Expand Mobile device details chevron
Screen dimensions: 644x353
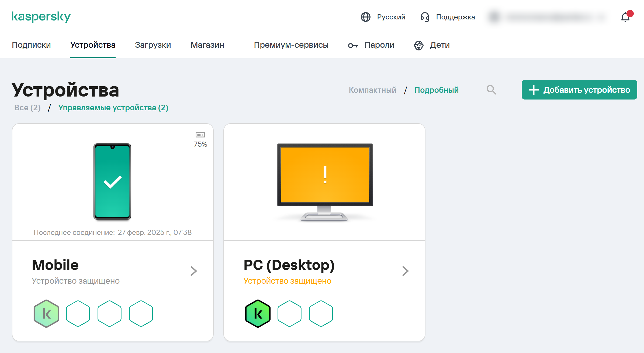click(193, 271)
